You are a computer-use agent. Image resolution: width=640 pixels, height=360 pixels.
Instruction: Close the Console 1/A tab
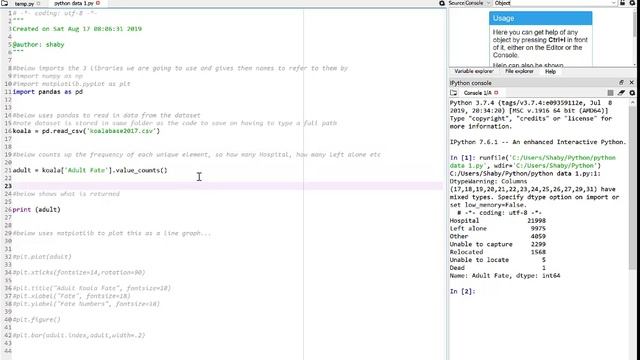coord(496,93)
